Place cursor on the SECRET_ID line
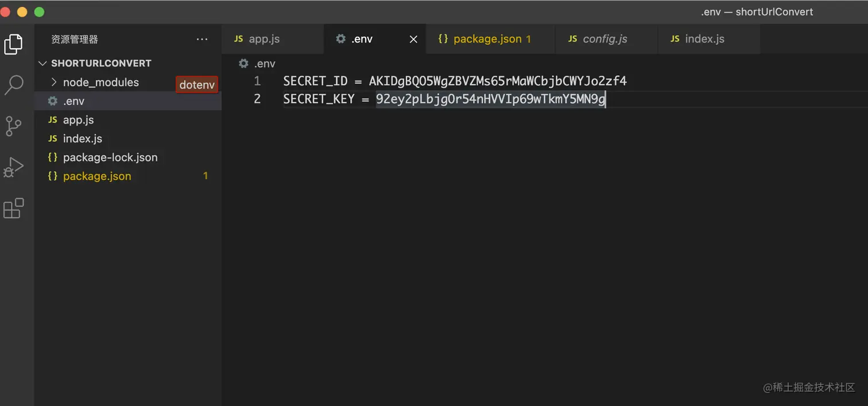 tap(455, 81)
